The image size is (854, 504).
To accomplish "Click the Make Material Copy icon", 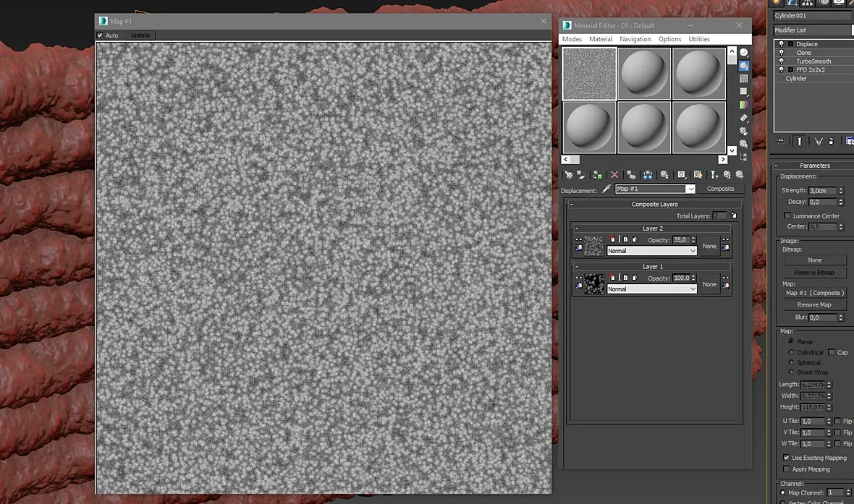I will coord(631,175).
